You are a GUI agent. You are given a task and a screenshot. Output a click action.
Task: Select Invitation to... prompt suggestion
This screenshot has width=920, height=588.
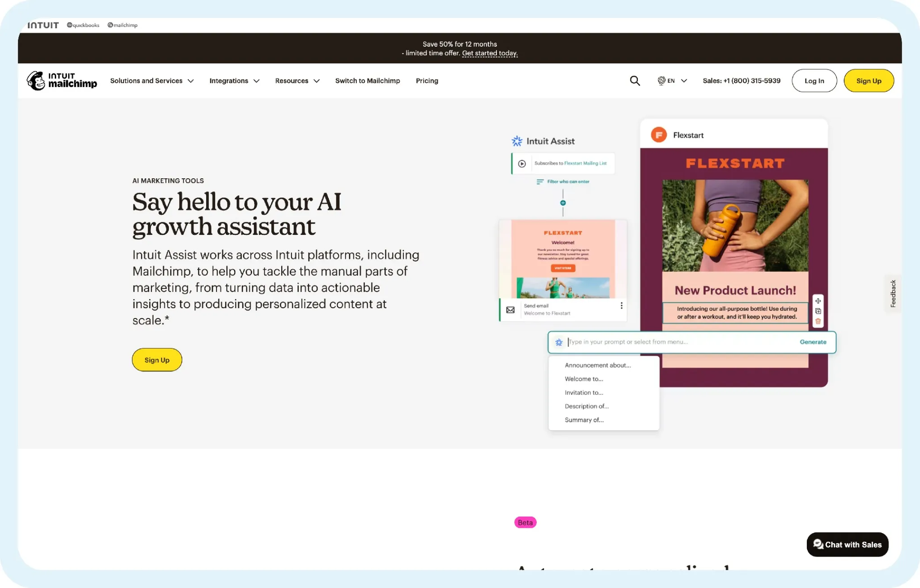pos(584,393)
